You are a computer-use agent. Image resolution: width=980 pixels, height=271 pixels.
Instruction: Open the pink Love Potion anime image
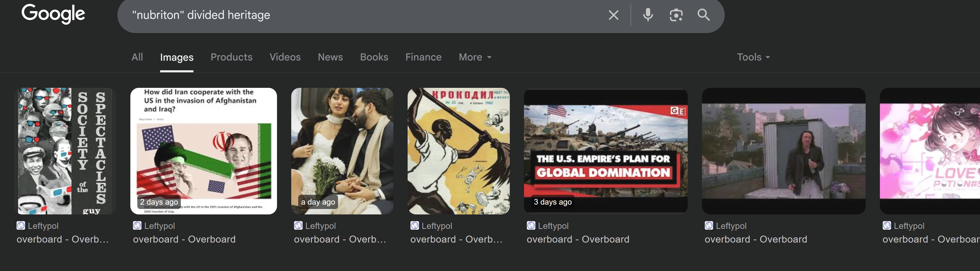[x=930, y=151]
